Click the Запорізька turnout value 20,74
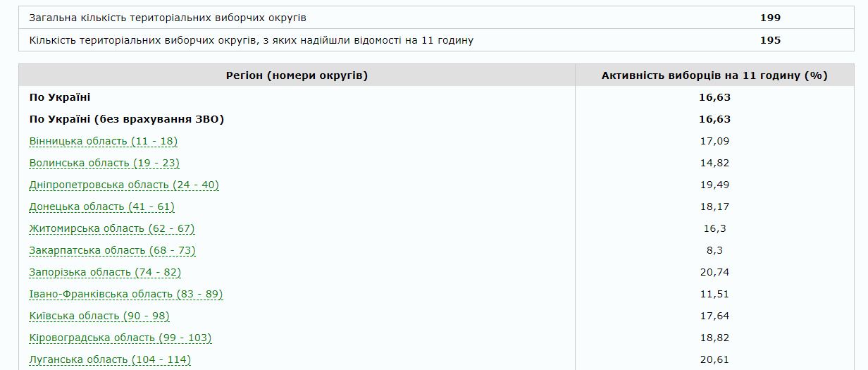 click(714, 272)
